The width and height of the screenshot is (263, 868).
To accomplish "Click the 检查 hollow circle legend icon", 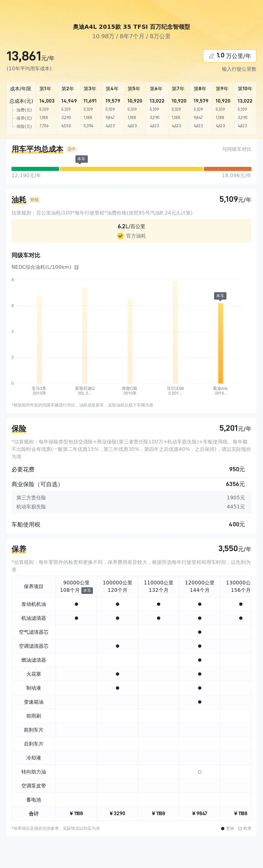I will pos(240,828).
